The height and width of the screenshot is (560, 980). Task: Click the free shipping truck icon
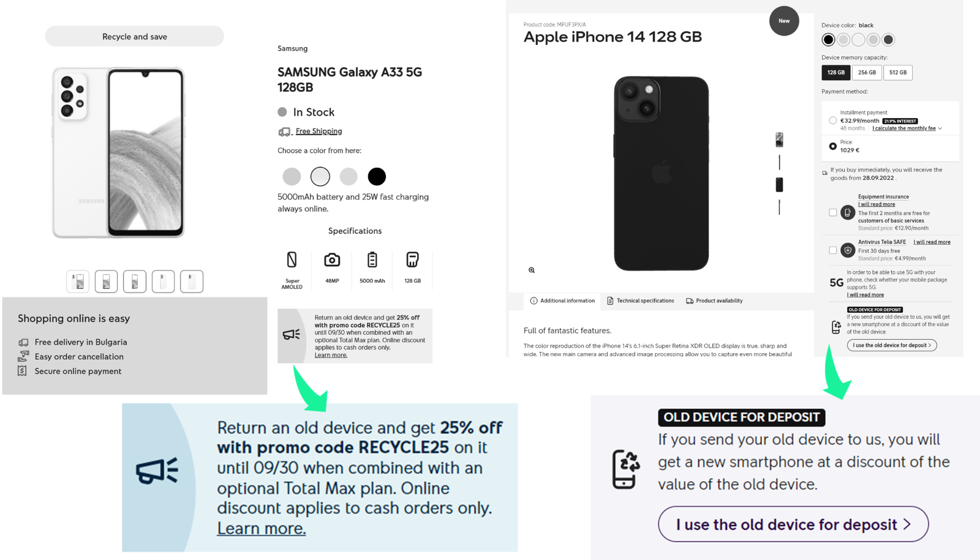pos(284,132)
